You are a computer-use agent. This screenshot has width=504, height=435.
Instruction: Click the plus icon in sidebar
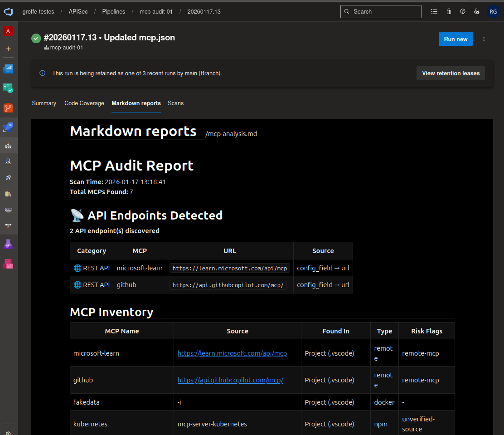click(x=8, y=49)
